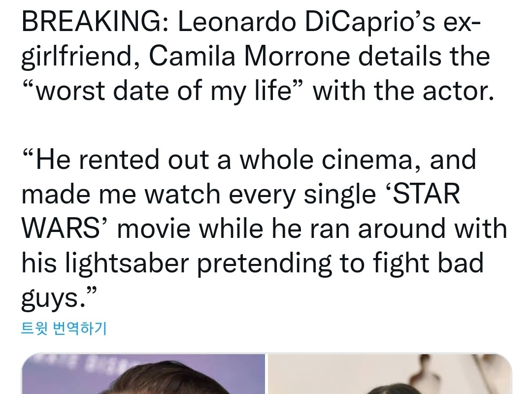
Task: Click the phrase 'ran around with'
Action: coord(408,229)
